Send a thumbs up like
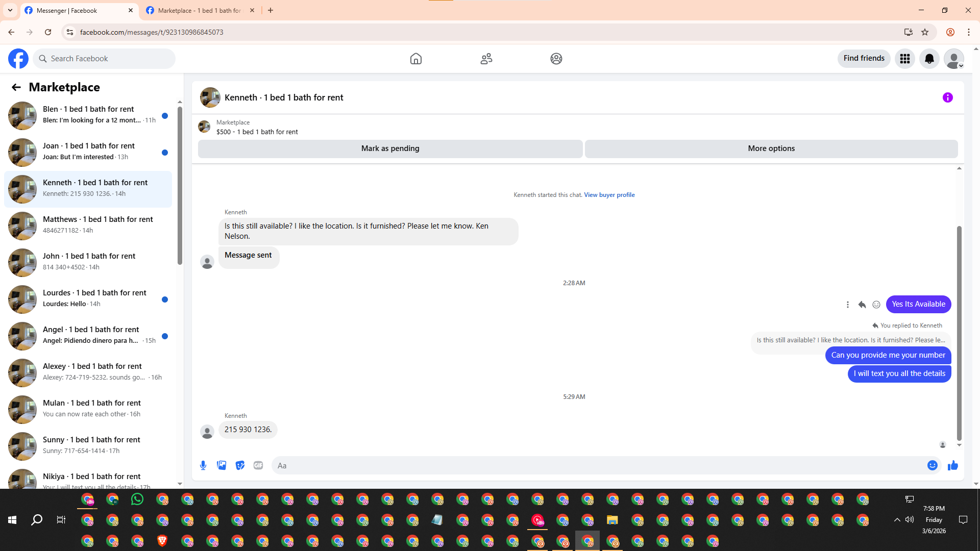The height and width of the screenshot is (551, 980). click(x=952, y=465)
